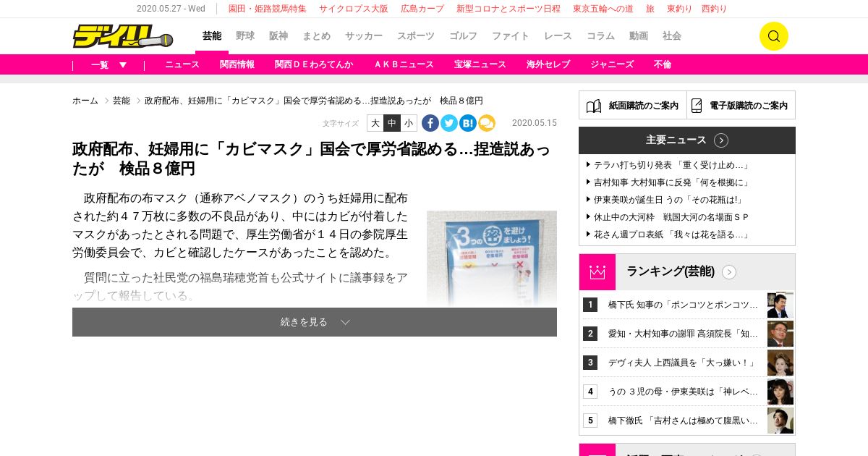This screenshot has height=456, width=868.
Task: Open the yellow comment bubble icon
Action: click(487, 123)
